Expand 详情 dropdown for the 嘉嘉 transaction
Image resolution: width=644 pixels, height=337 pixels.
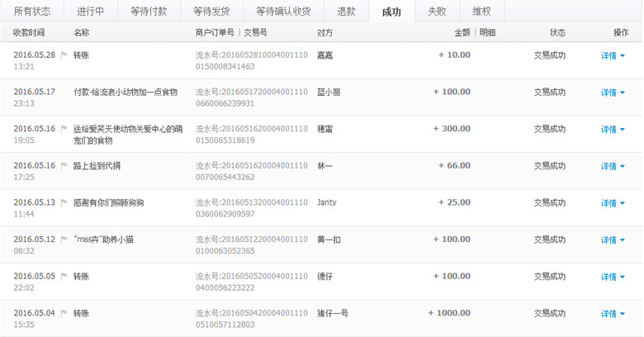[612, 56]
